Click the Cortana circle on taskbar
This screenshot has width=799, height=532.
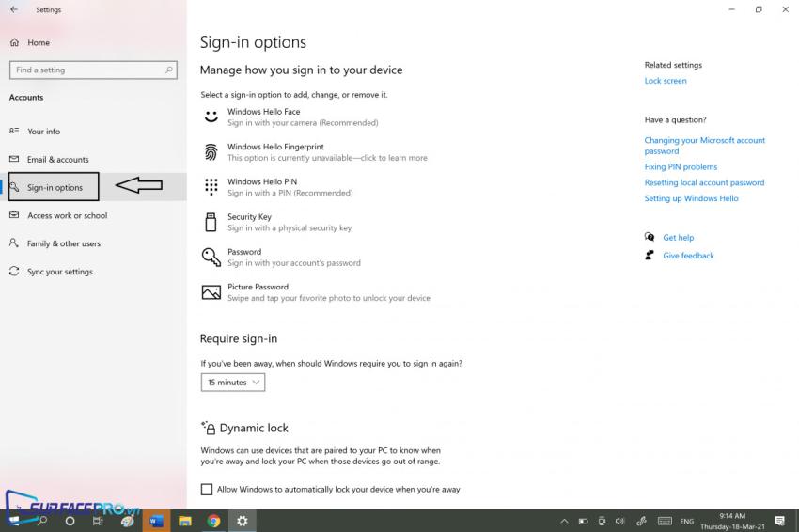(x=70, y=521)
